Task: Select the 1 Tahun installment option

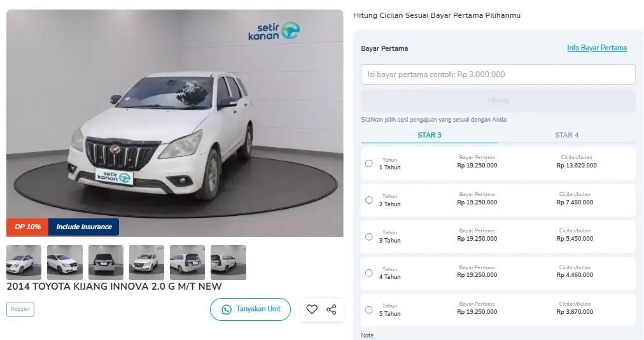Action: [369, 164]
